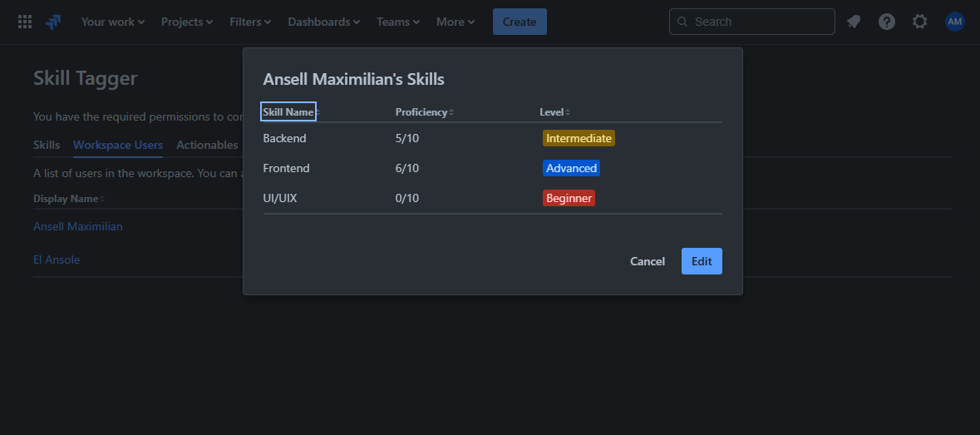Focus the Search field
Image resolution: width=980 pixels, height=435 pixels.
[x=752, y=22]
